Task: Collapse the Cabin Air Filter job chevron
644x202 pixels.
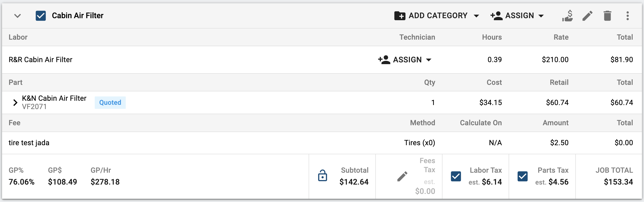Action: tap(17, 16)
